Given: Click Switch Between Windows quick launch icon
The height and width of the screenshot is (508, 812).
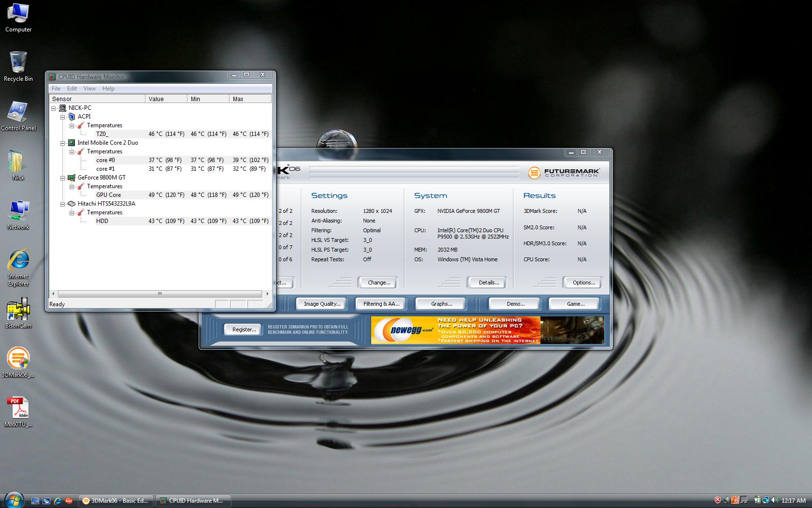Looking at the screenshot, I should click(x=46, y=501).
